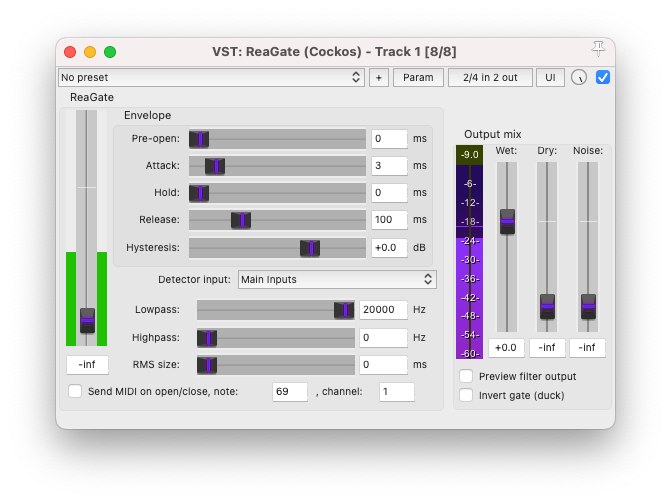Click the + preset button

click(x=379, y=77)
